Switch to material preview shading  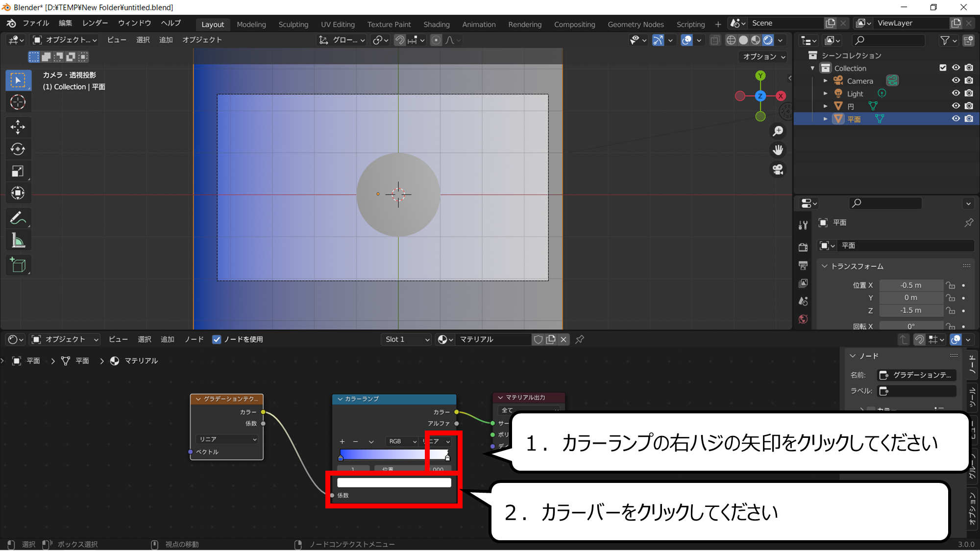(x=756, y=40)
